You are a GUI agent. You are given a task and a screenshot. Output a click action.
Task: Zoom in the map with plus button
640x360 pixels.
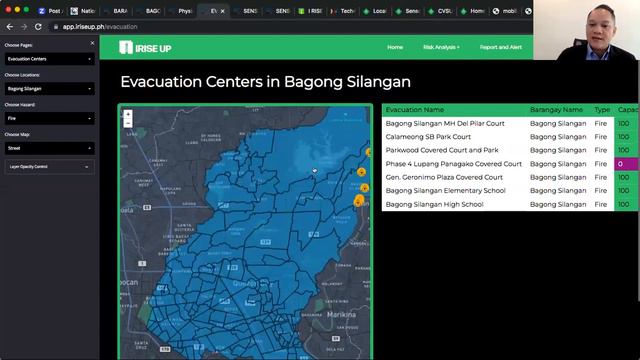click(128, 114)
